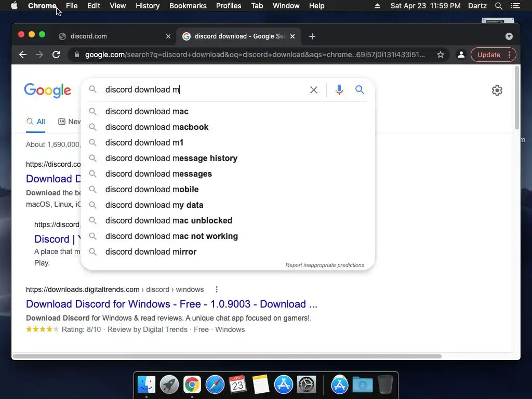532x399 pixels.
Task: Open System Preferences from the Dock
Action: click(x=307, y=385)
